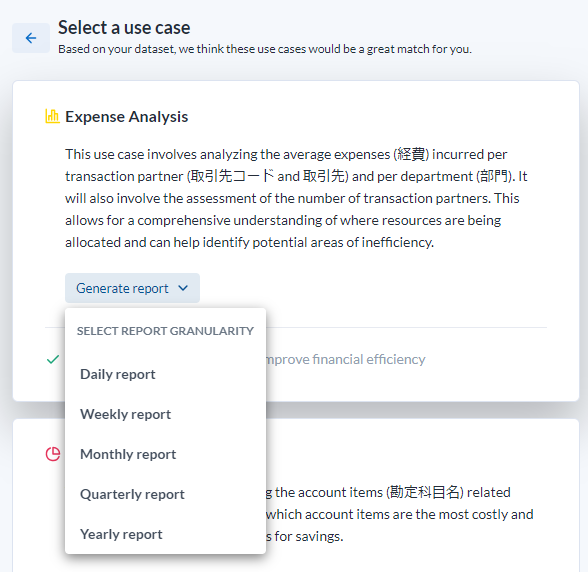Click the yellow bar chart Expense Analysis icon
This screenshot has height=572, width=588.
pos(52,116)
